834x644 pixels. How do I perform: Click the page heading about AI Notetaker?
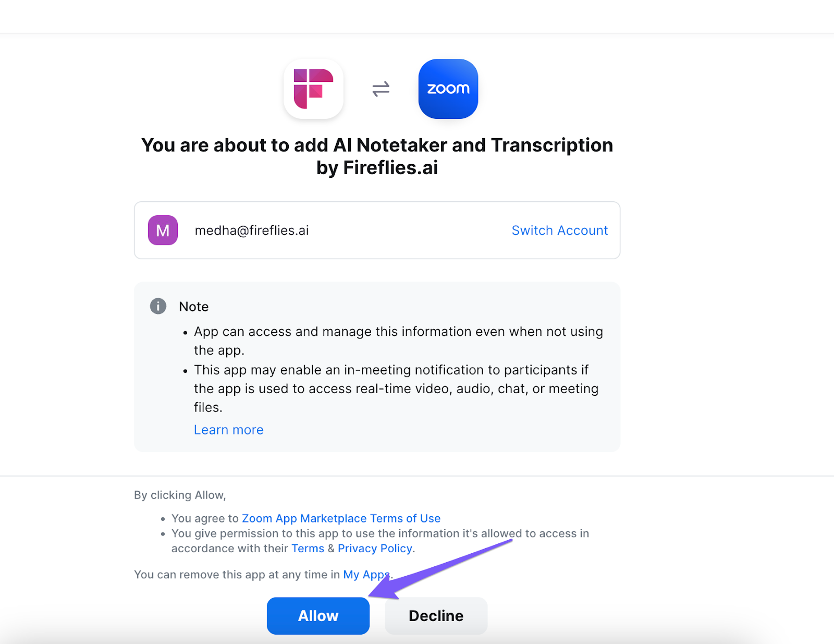377,156
